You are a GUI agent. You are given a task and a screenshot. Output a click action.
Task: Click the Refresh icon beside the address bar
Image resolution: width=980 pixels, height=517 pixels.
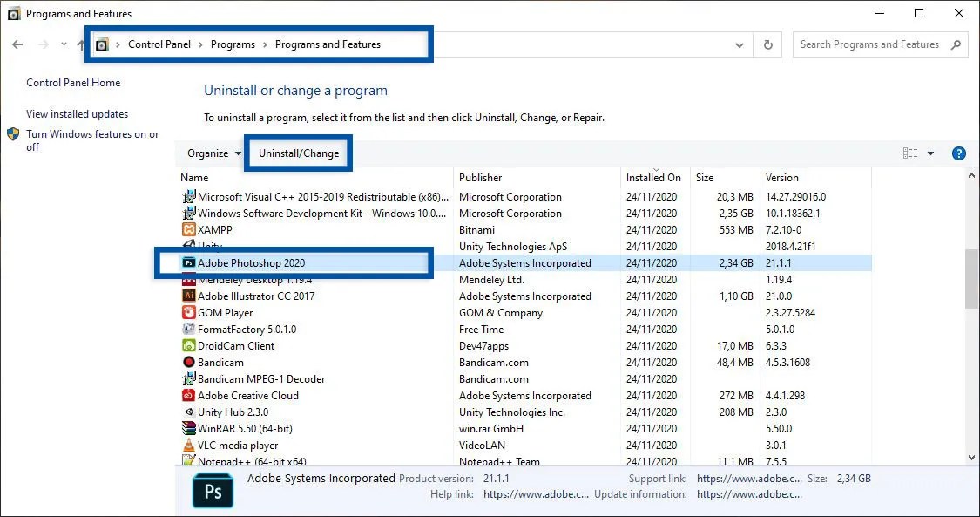coord(767,44)
